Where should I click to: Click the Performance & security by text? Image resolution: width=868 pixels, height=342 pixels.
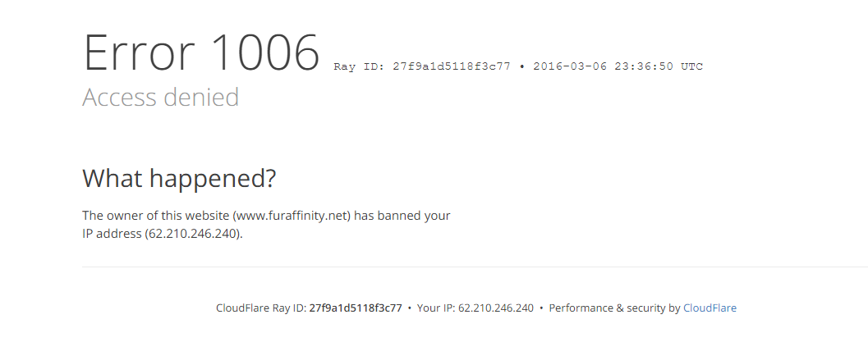[x=614, y=308]
